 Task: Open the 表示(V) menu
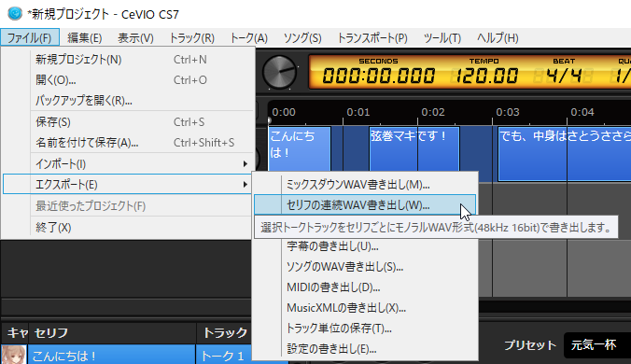pyautogui.click(x=135, y=38)
